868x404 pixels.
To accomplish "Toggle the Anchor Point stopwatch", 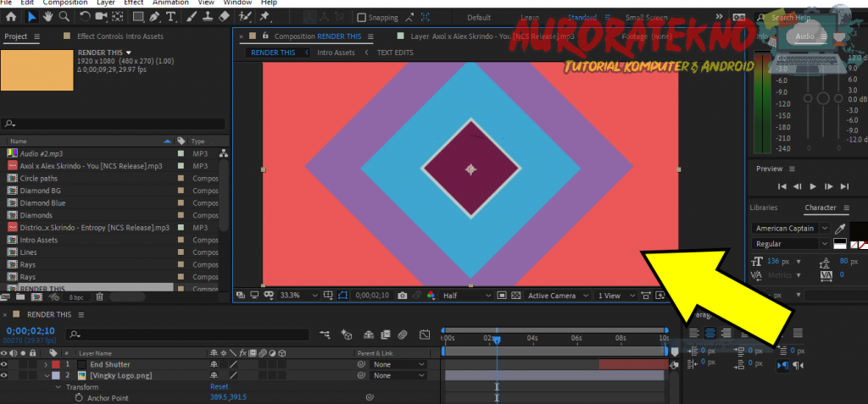I will (x=79, y=398).
